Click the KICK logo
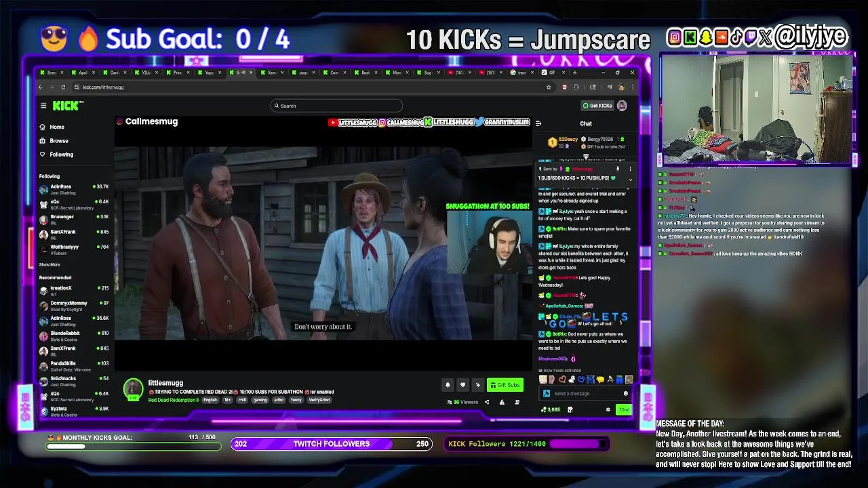 (67, 106)
